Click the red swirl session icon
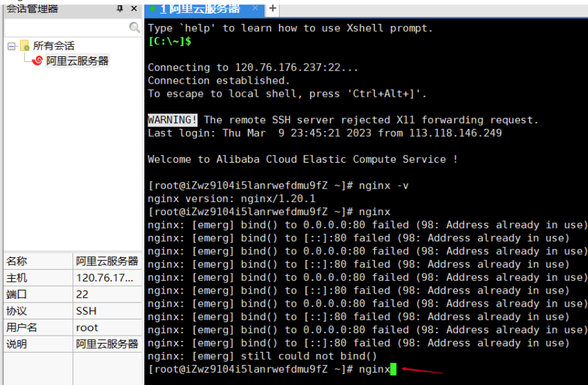Screen dimensions: 588x385 click(38, 60)
